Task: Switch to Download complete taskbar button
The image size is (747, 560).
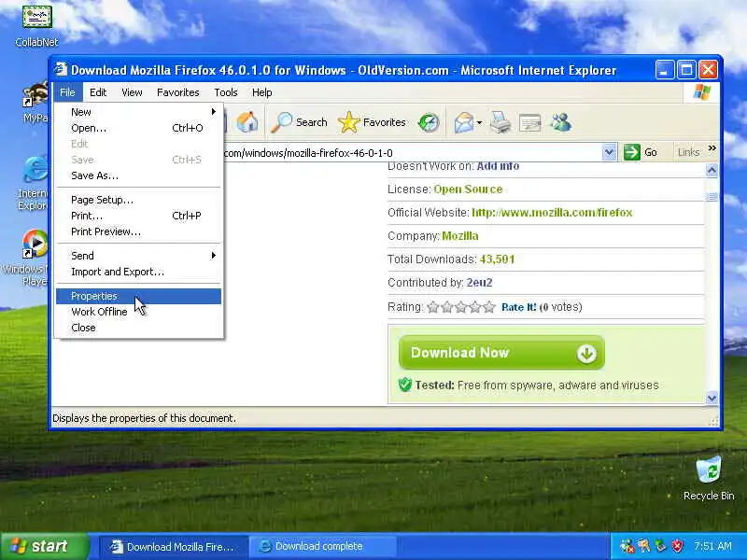Action: [322, 547]
